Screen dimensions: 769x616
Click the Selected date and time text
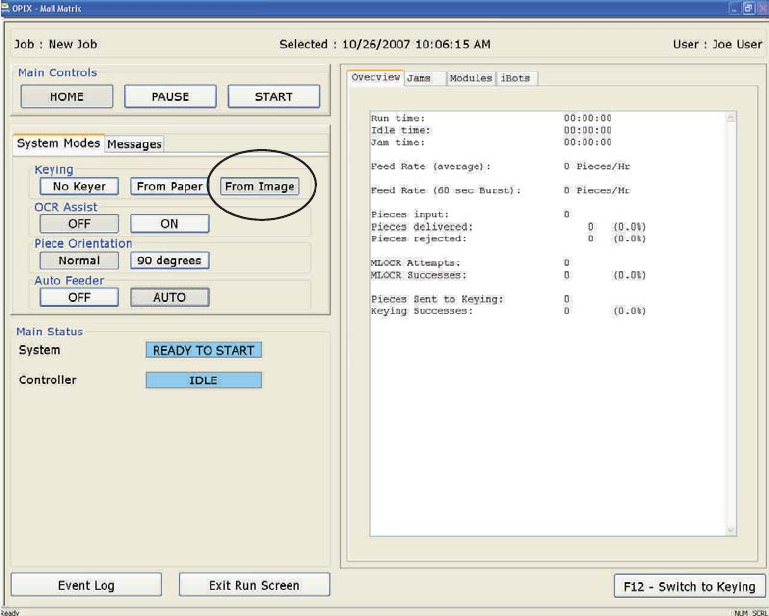pyautogui.click(x=385, y=44)
